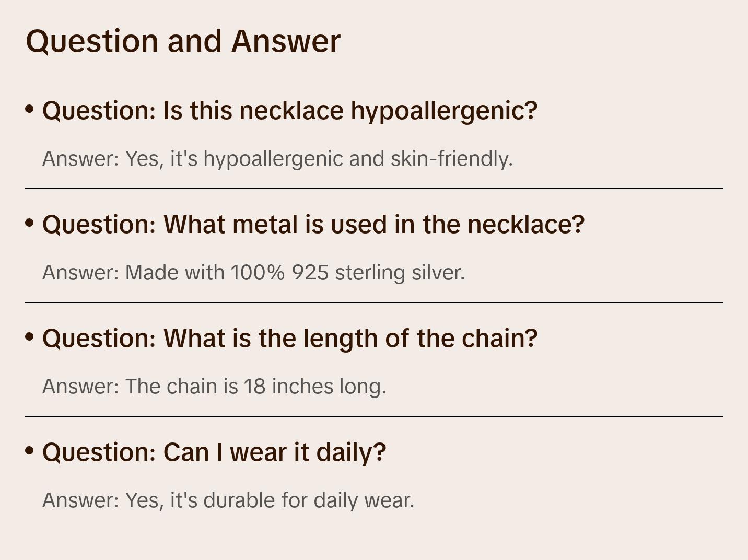Expand the "Can I wear it daily?" question
Viewport: 748px width, 560px height.
point(214,452)
